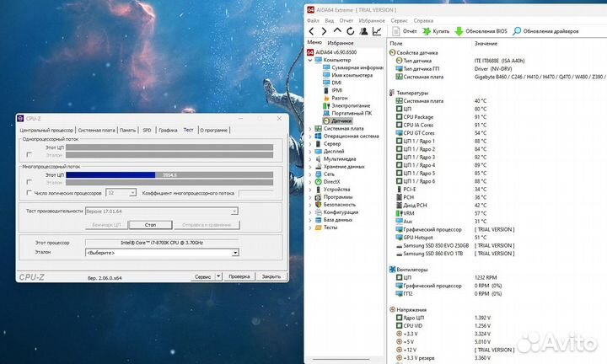Expand the Дисплей tree node

coord(310,152)
